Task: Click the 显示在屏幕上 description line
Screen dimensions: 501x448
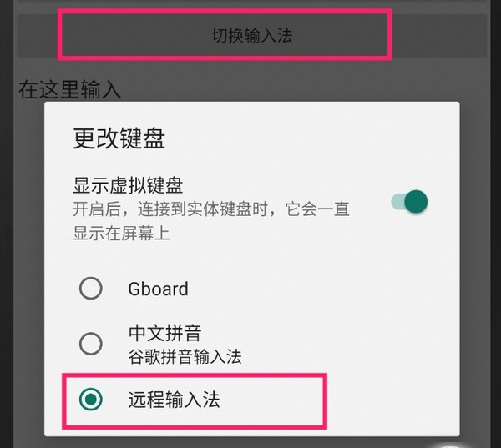Action: (122, 233)
